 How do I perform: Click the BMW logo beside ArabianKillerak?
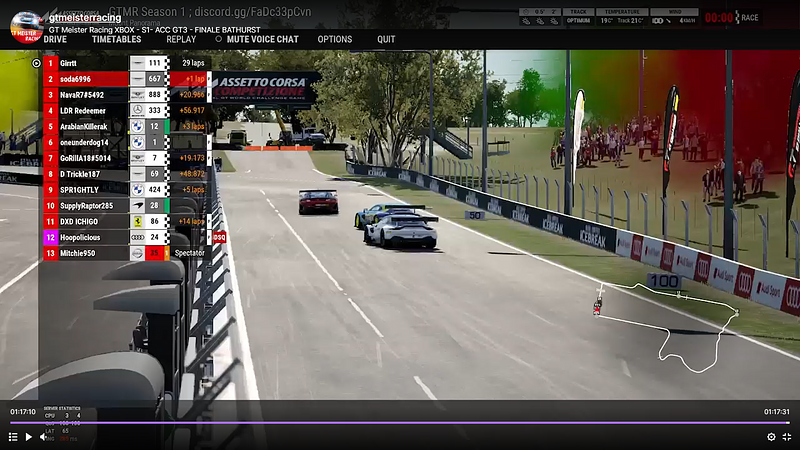tap(137, 126)
